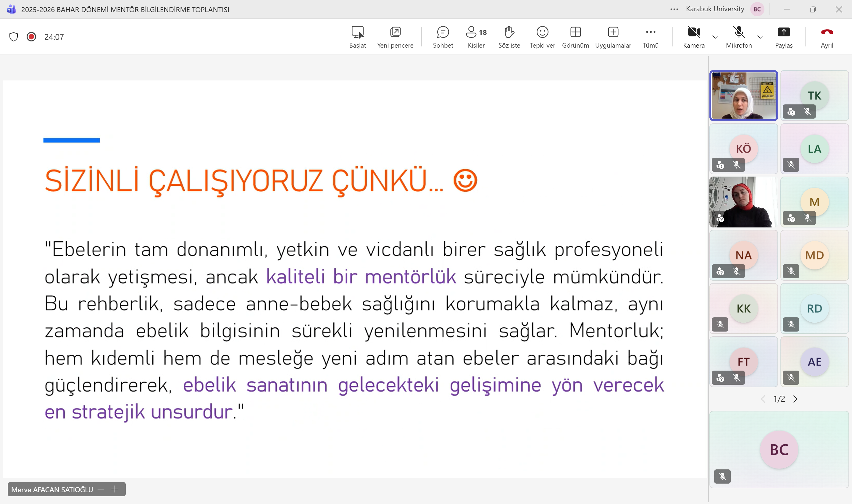Open the Görünüm layout options
Image resolution: width=852 pixels, height=504 pixels.
(575, 36)
